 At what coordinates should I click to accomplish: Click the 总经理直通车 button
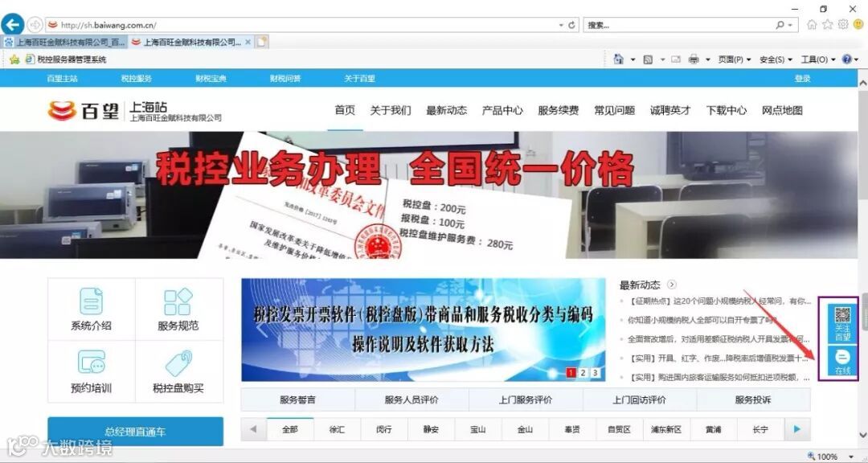pos(136,432)
